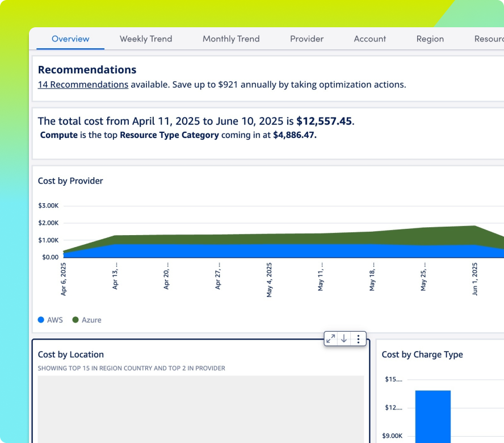Viewport: 504px width, 443px height.
Task: Click the 'Showing top 15 in region country' subtitle
Action: (132, 368)
